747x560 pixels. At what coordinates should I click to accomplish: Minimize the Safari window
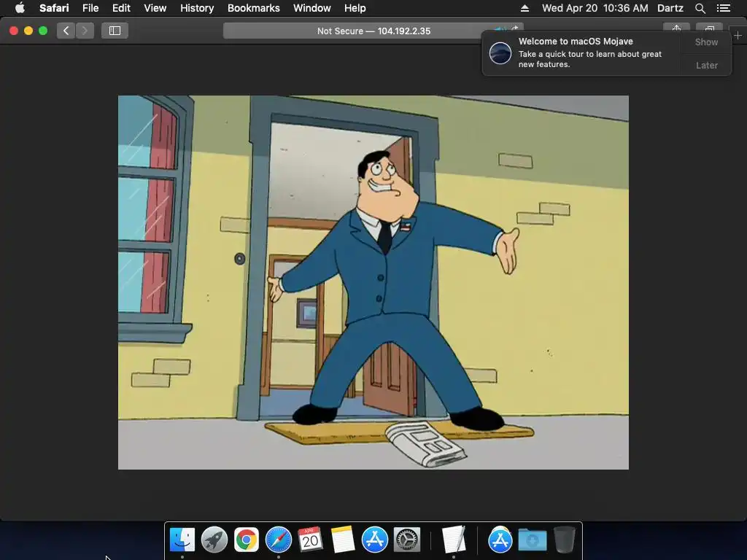pyautogui.click(x=28, y=31)
